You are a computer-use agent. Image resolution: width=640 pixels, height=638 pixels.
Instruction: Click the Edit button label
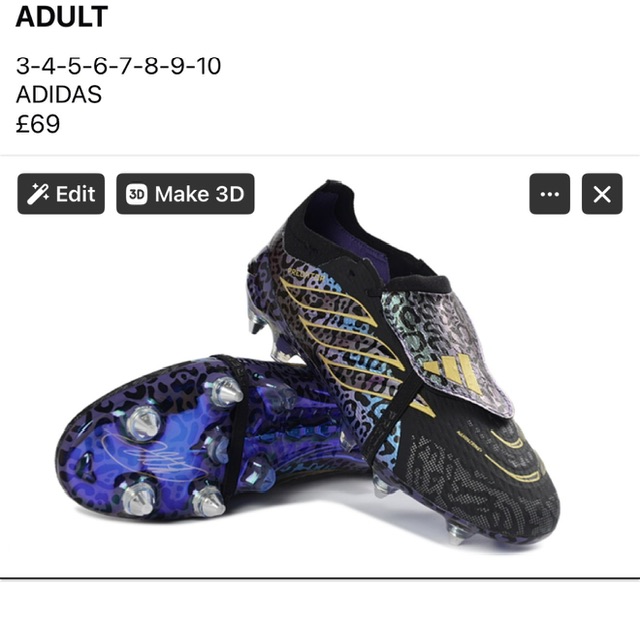click(76, 194)
